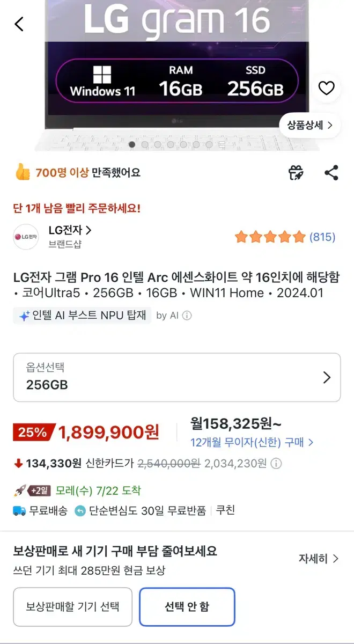Add product to wishlist with heart icon
The height and width of the screenshot is (644, 354).
(326, 88)
